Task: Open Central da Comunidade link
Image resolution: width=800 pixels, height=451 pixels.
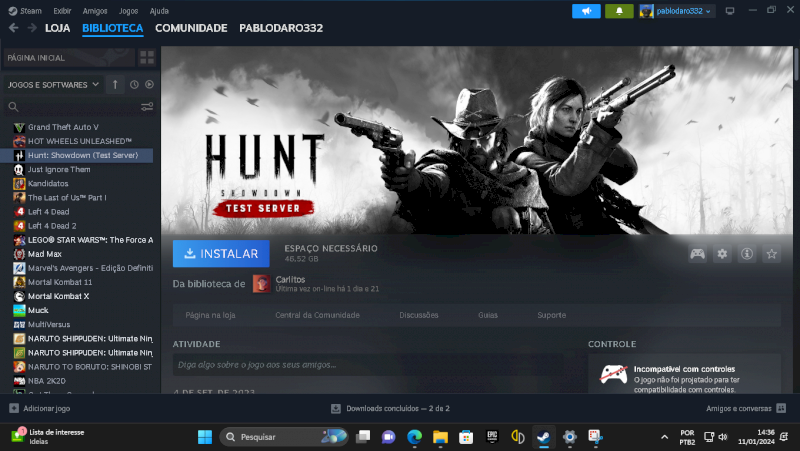Action: click(317, 315)
